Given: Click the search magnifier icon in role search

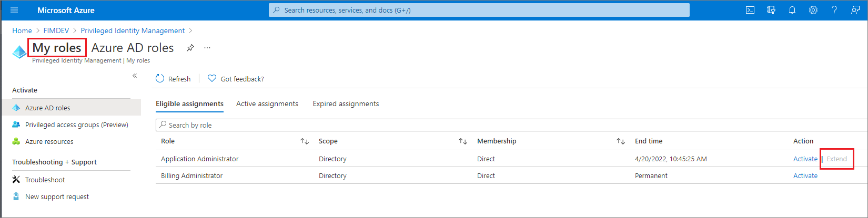Looking at the screenshot, I should 163,125.
